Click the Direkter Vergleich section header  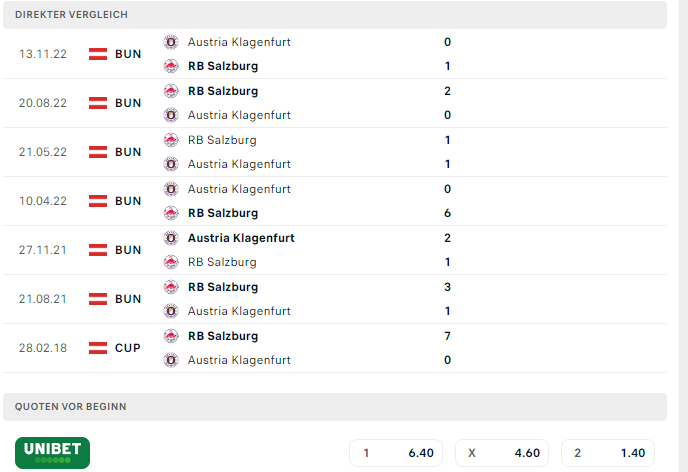click(x=335, y=14)
